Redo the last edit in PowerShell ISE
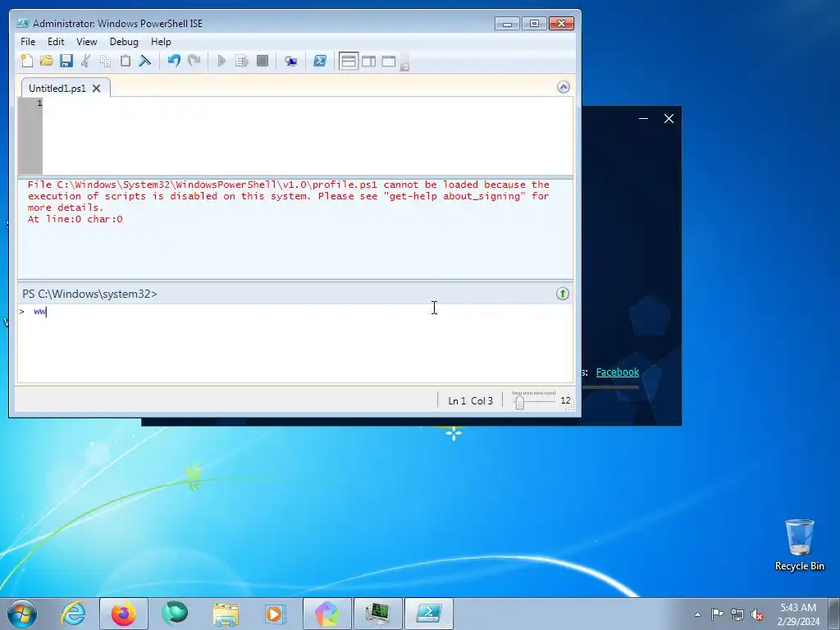This screenshot has height=630, width=840. click(194, 61)
